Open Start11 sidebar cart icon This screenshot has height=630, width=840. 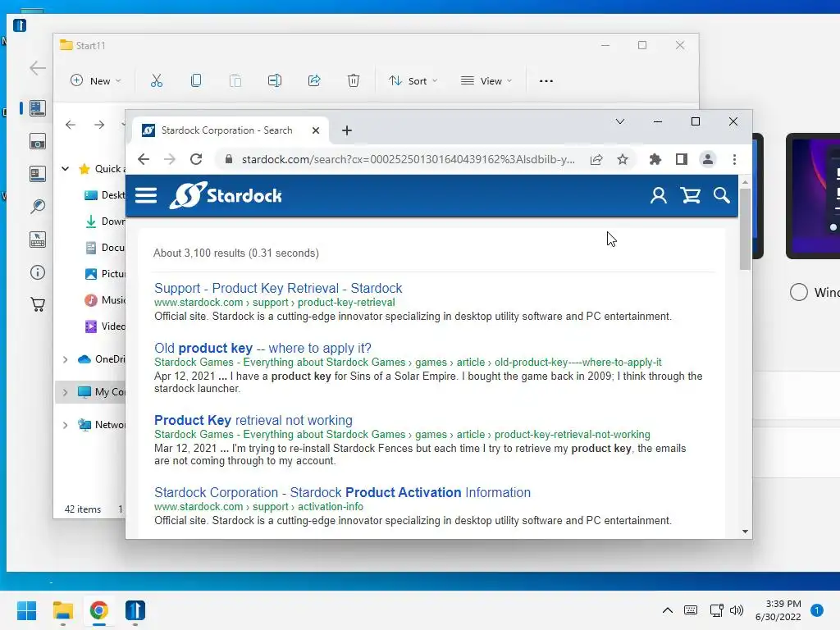[38, 305]
